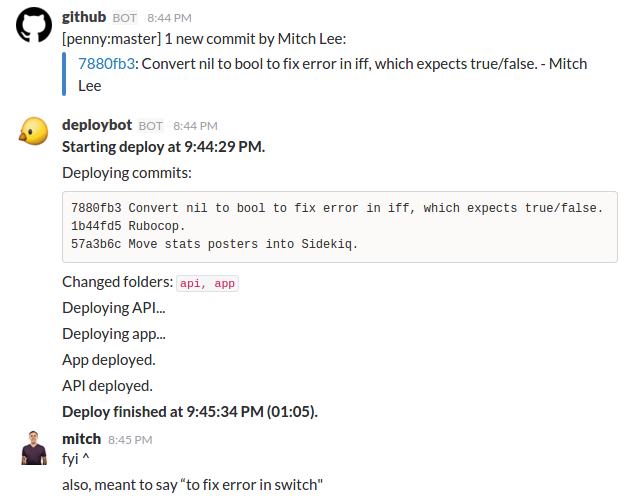This screenshot has width=631, height=499.
Task: Open the deploybot username
Action: [97, 125]
